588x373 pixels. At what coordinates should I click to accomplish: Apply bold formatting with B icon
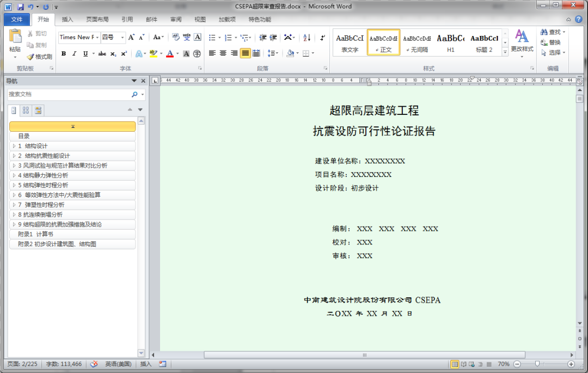pos(64,53)
